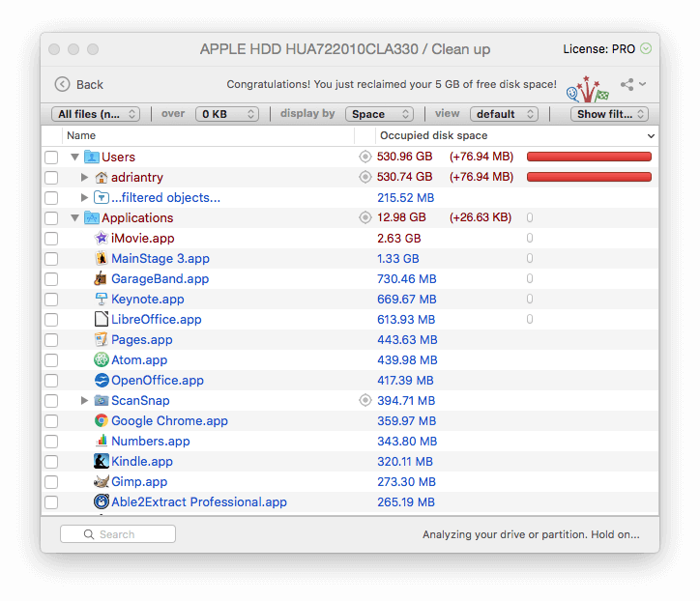Image resolution: width=700 pixels, height=601 pixels.
Task: Check the adriantry checkbox
Action: [x=51, y=178]
